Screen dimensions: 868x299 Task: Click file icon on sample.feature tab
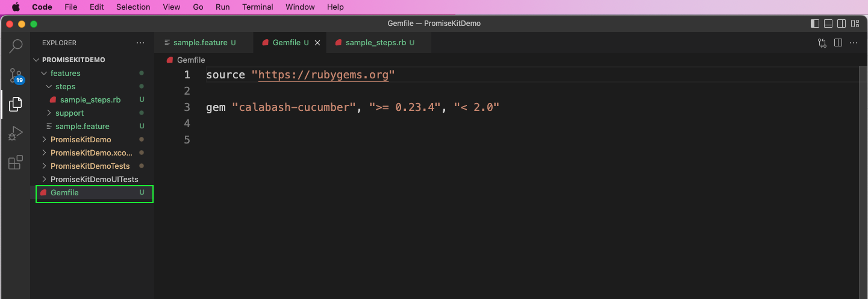pos(167,43)
